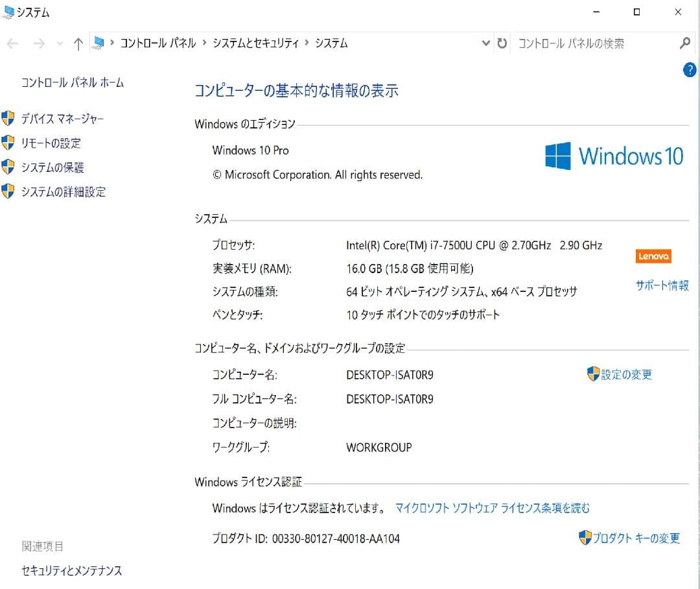Click the blue help question mark icon
The image size is (700, 589).
tap(690, 70)
